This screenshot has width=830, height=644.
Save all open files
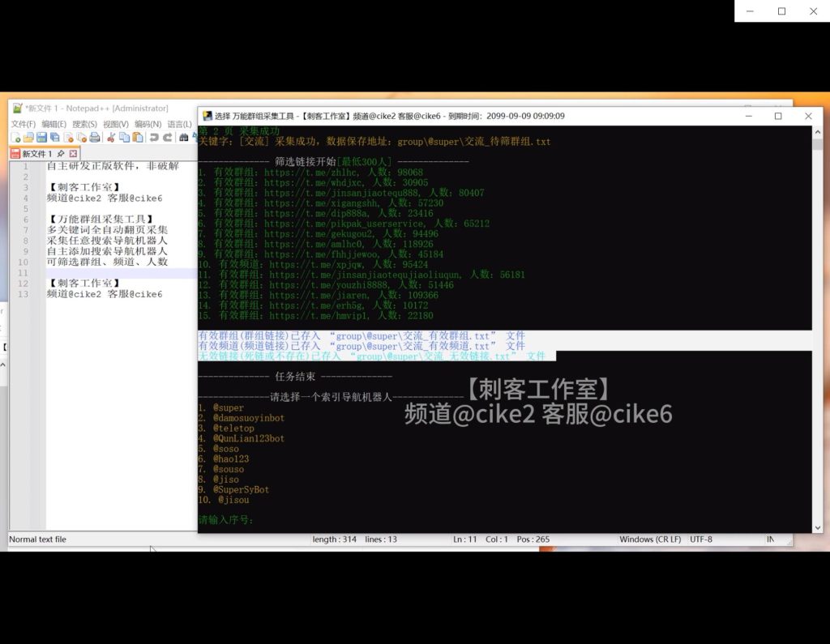pyautogui.click(x=55, y=138)
